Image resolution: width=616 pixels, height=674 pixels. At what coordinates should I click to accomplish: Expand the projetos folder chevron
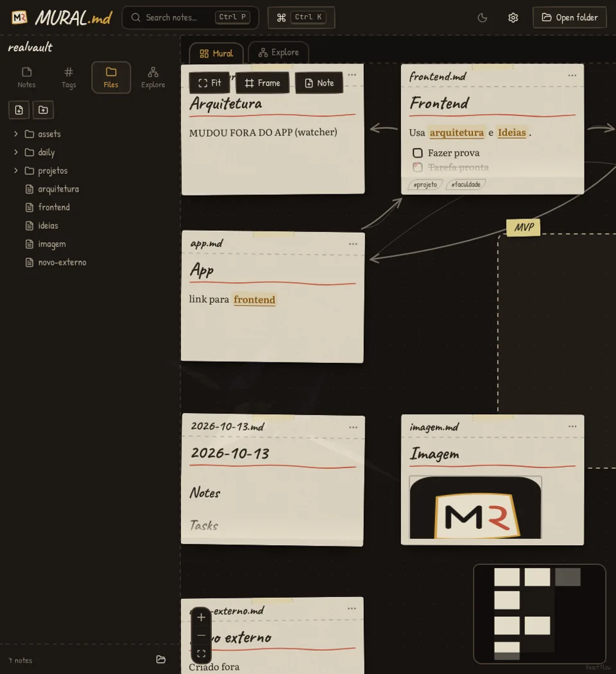tap(16, 171)
